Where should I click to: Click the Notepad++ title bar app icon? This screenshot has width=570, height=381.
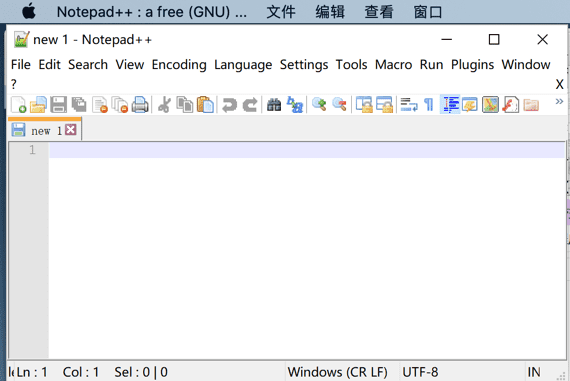click(21, 39)
